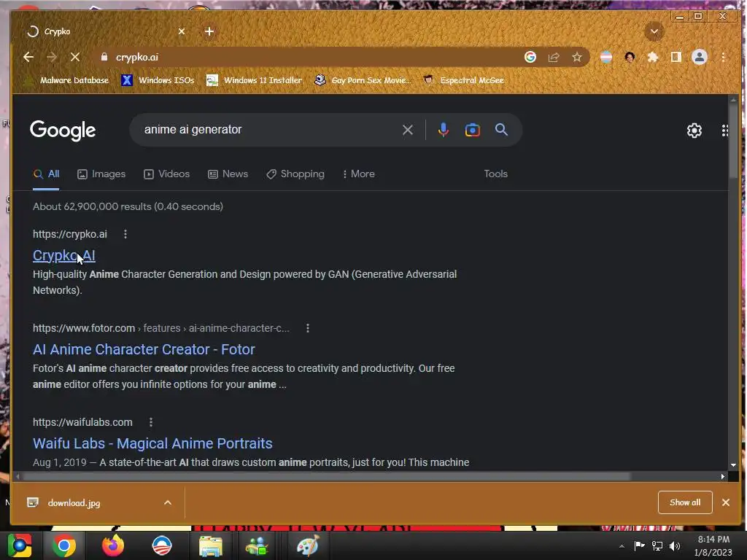The image size is (747, 560).
Task: Open Google apps grid
Action: click(724, 131)
